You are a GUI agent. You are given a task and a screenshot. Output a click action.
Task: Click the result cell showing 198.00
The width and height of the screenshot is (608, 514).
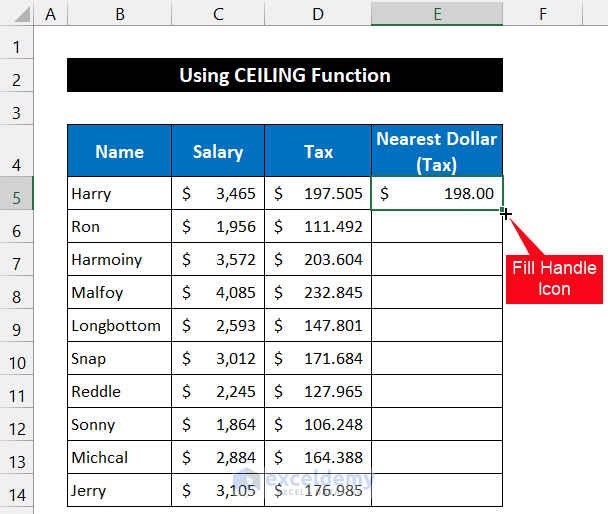[x=437, y=193]
